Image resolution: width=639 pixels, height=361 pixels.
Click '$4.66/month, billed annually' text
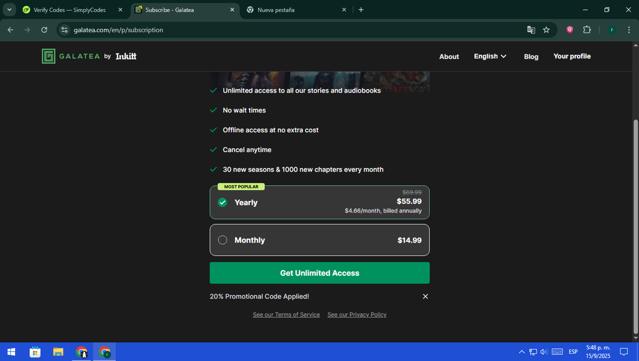click(x=383, y=211)
